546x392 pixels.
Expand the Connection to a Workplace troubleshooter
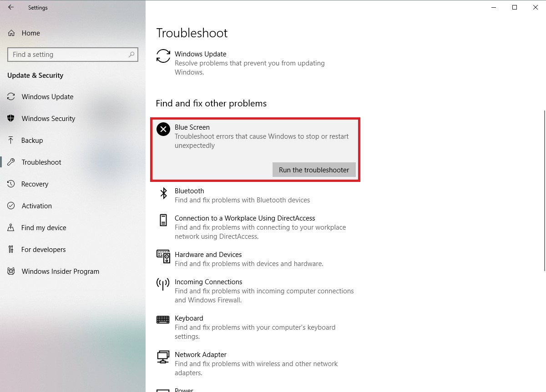245,218
